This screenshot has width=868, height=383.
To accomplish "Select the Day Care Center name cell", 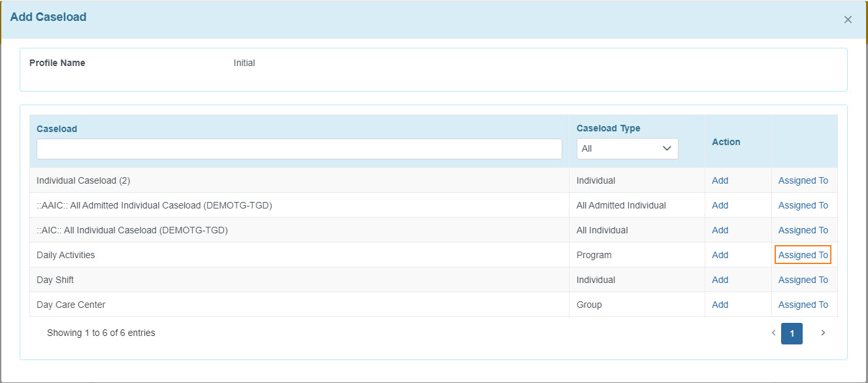I will [299, 305].
